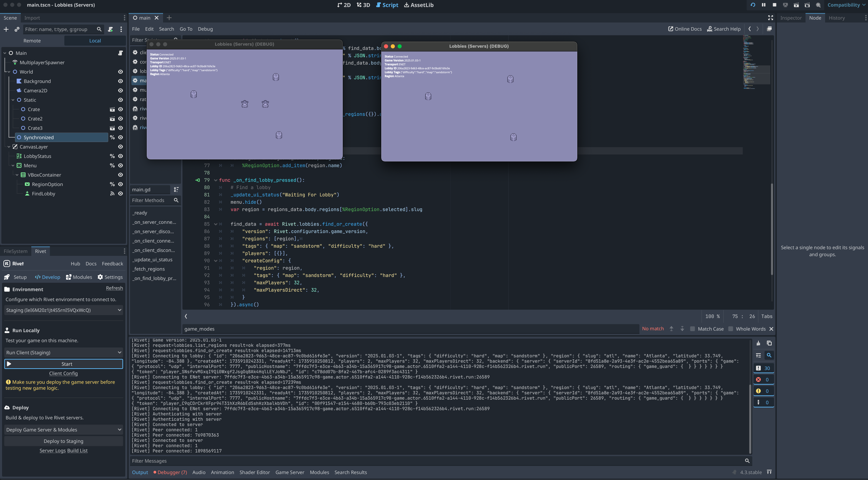The height and width of the screenshot is (480, 868).
Task: Switch to the Inspector tab
Action: pos(791,18)
